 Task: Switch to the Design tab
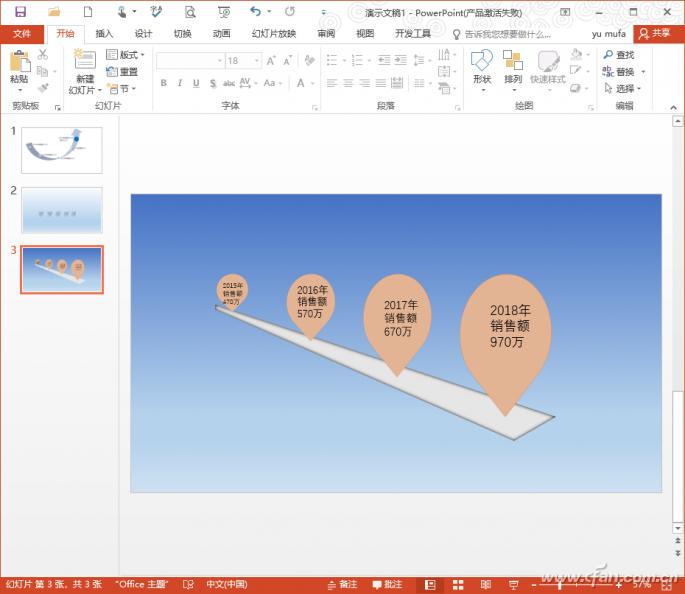click(x=143, y=34)
